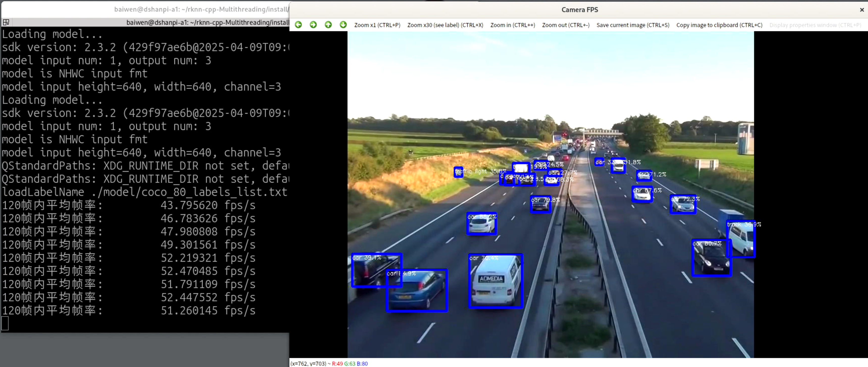868x367 pixels.
Task: Focus the baiwen@dshanpi-a1 terminal tab title
Action: click(x=207, y=22)
